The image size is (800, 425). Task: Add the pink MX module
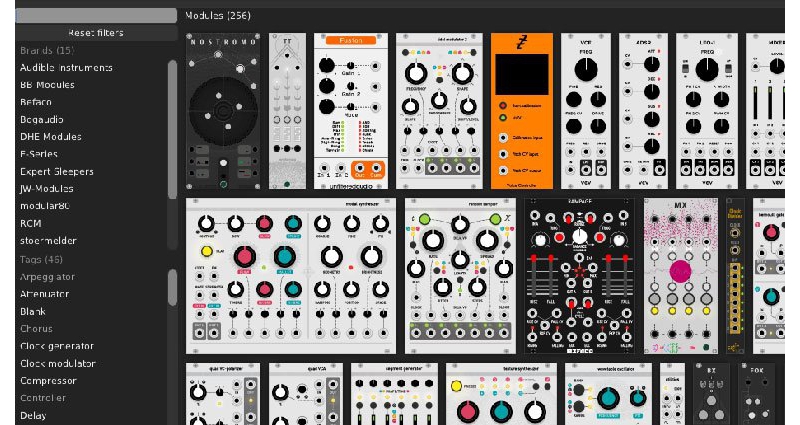click(681, 276)
